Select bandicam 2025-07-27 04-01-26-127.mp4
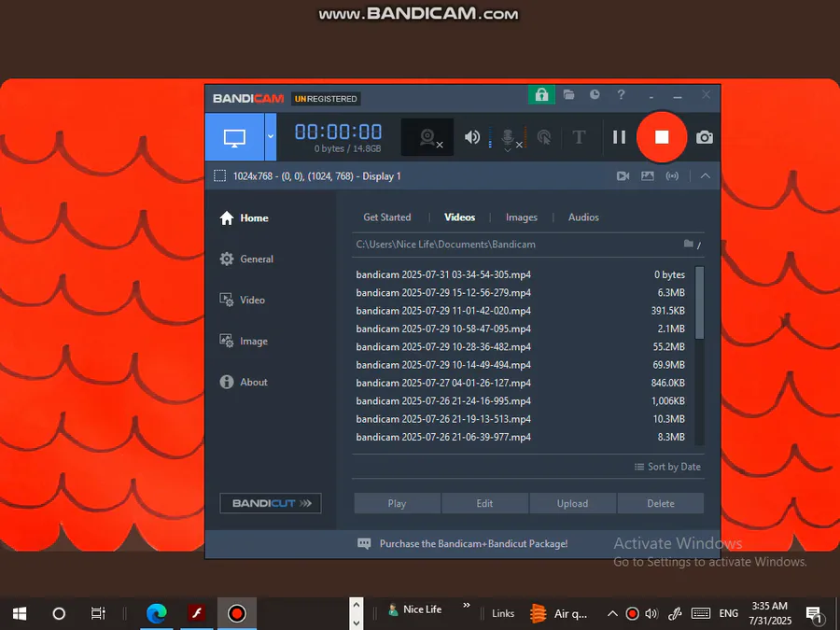The image size is (840, 630). coord(520,383)
